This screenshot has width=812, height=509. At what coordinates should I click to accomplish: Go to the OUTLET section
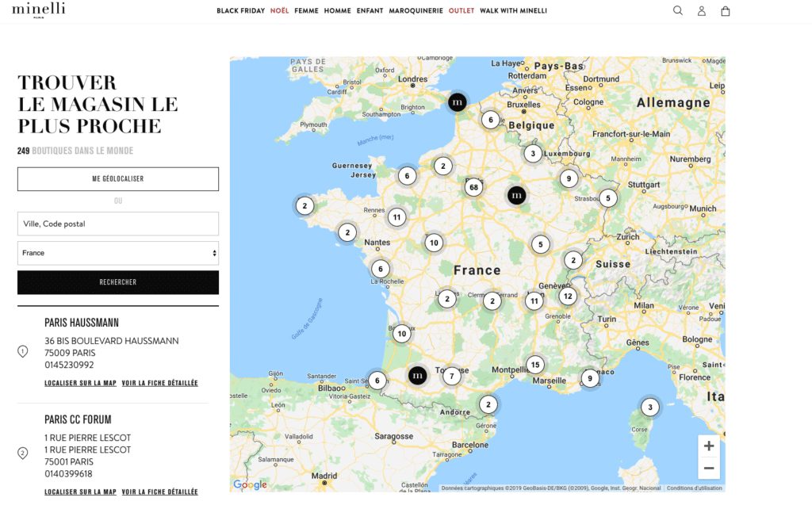point(462,11)
